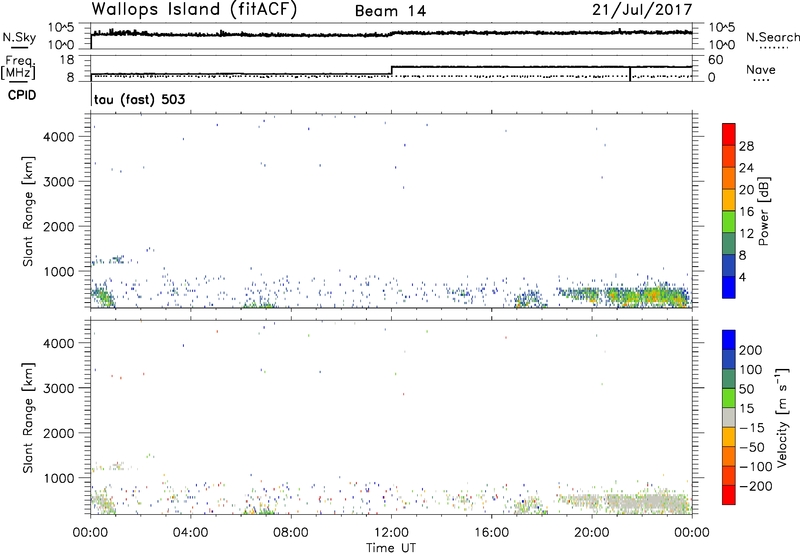Click the frequency drop spike near 21:30 UT
Screen dimensions: 800x554
(630, 74)
